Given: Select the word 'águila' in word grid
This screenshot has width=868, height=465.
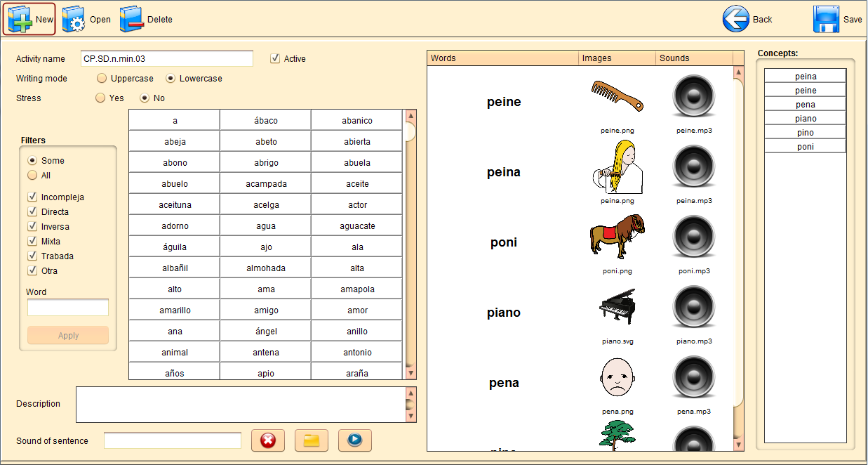Looking at the screenshot, I should point(175,247).
